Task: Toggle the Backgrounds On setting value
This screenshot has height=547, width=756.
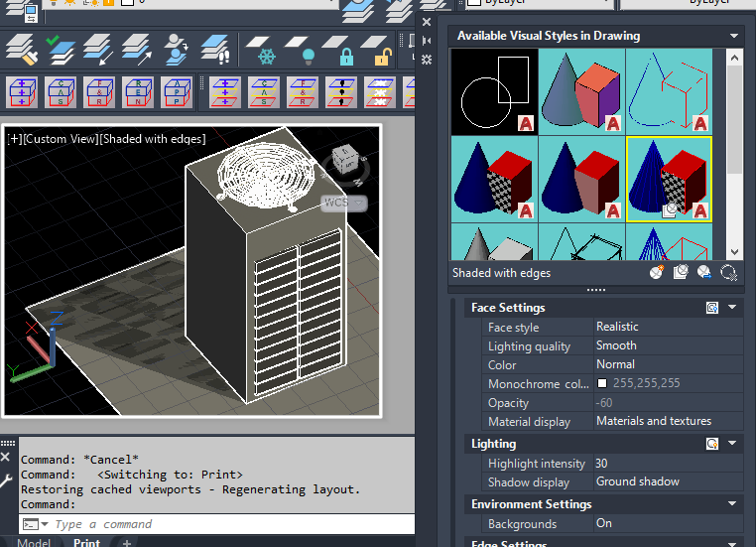Action: click(x=604, y=523)
